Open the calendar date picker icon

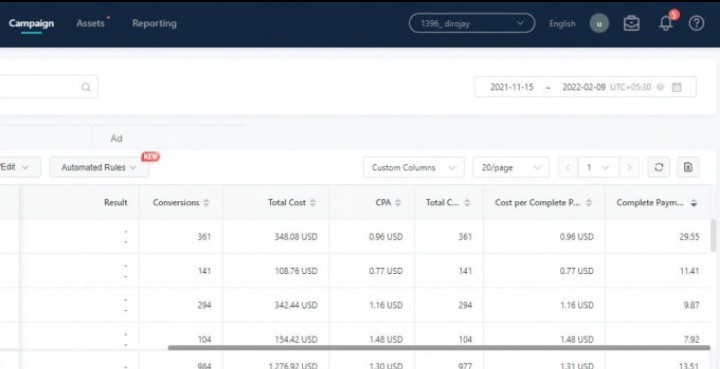[x=676, y=87]
